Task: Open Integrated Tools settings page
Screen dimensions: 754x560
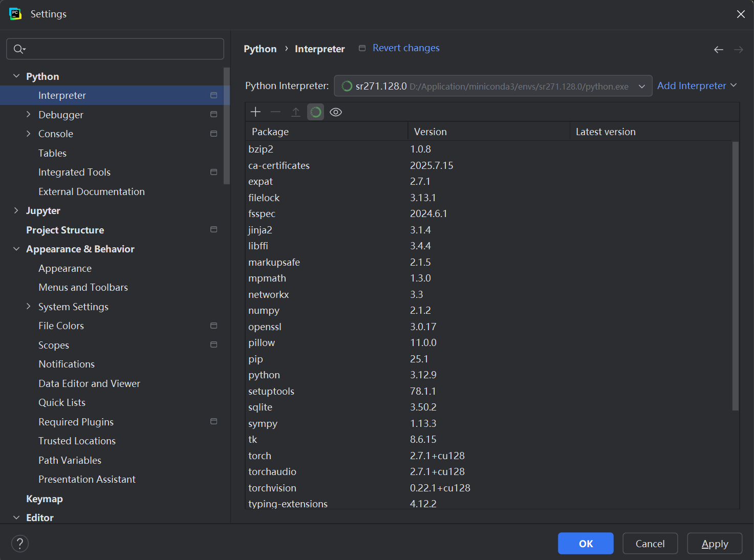Action: [x=74, y=172]
